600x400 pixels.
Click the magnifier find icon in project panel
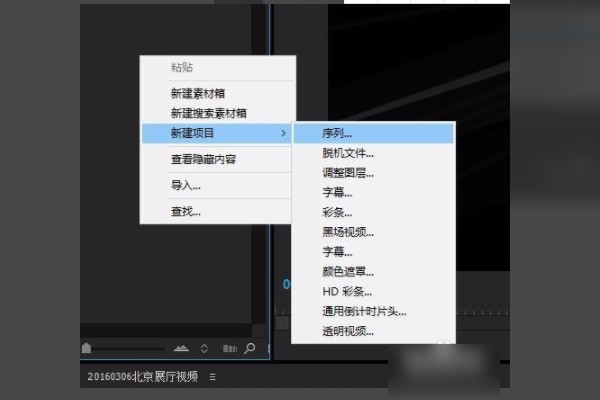coord(249,348)
